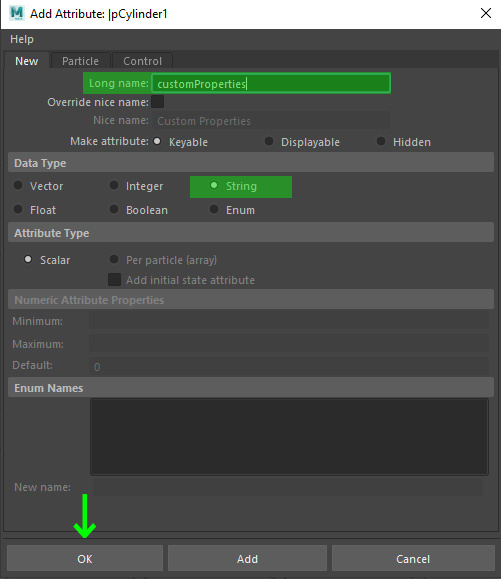Click the Numeric Attribute Properties header
Image resolution: width=501 pixels, height=579 pixels.
pyautogui.click(x=251, y=300)
